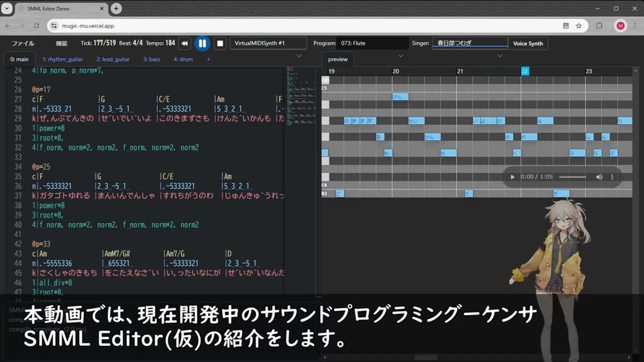
Task: Open the Singer 春日部つむぎ dropdown
Action: (x=470, y=43)
